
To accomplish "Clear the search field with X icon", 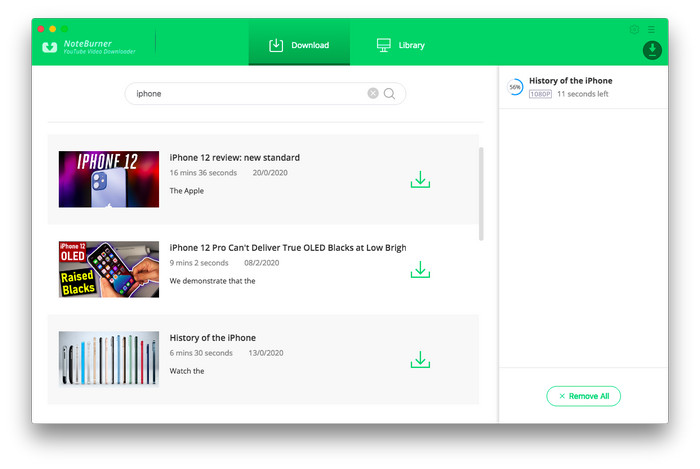I will pyautogui.click(x=373, y=93).
